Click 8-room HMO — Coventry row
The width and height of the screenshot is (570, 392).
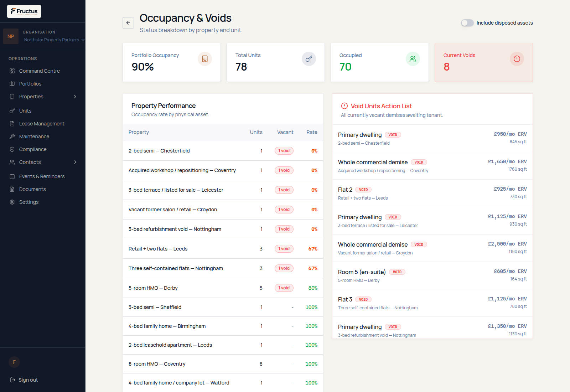tap(223, 364)
